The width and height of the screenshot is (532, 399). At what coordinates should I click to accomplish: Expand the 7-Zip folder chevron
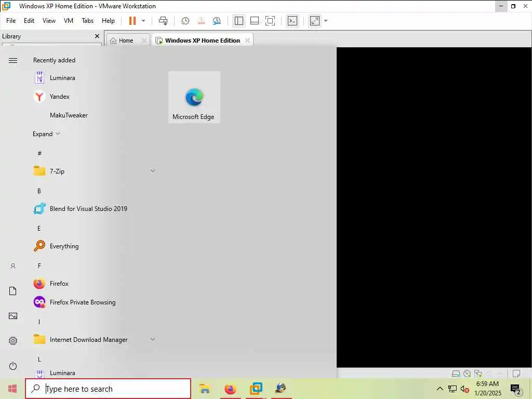[x=153, y=171]
